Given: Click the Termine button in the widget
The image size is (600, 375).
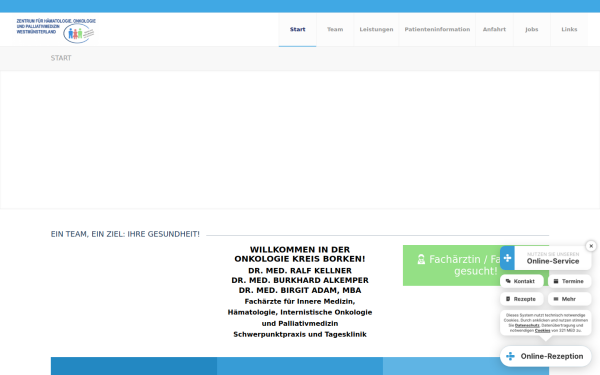Looking at the screenshot, I should (569, 281).
